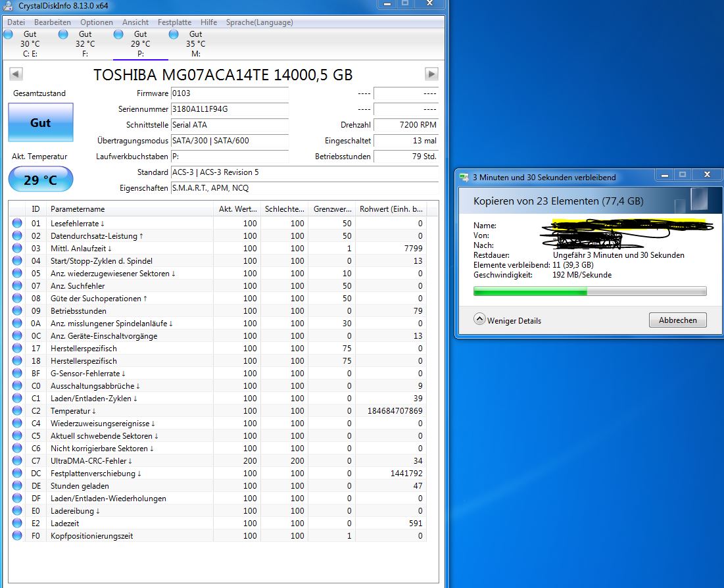This screenshot has height=588, width=724.
Task: Select the Laden/Entladen-Wiederholungen row name
Action: pos(108,499)
